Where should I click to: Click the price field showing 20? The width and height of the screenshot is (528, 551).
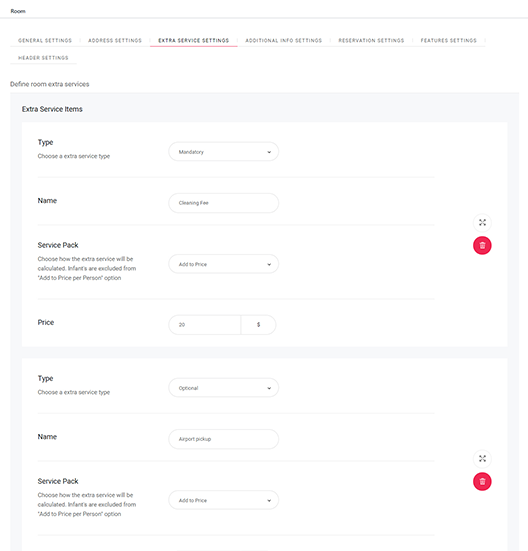(205, 325)
